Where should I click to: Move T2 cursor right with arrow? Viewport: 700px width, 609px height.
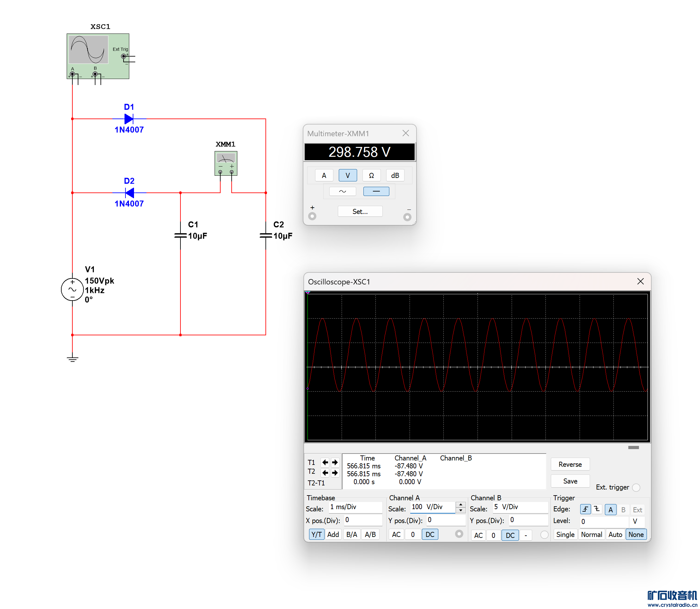(x=335, y=472)
